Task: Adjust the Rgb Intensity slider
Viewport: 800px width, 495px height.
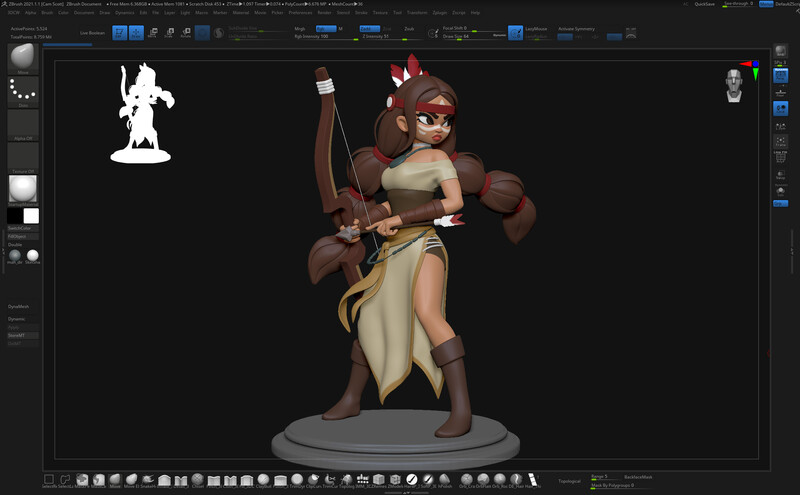Action: [326, 37]
